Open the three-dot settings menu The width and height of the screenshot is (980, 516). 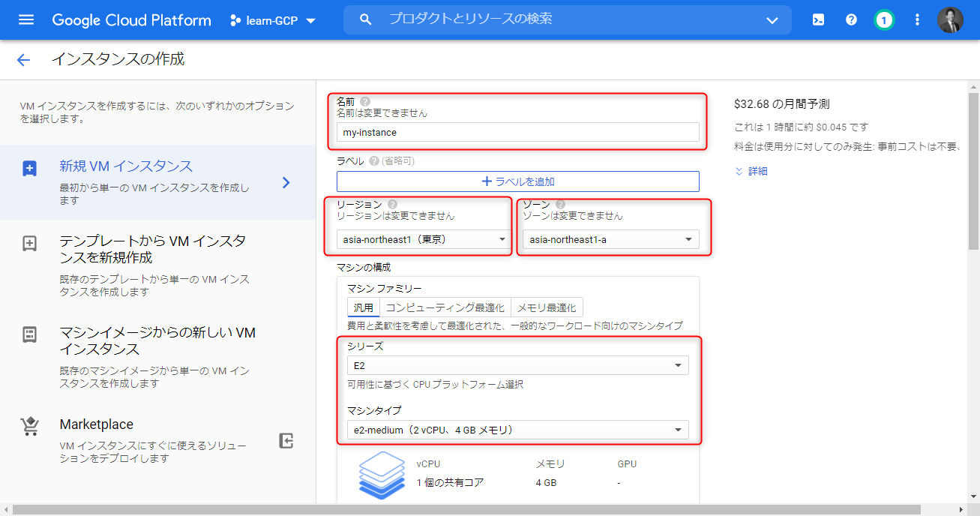pyautogui.click(x=917, y=20)
